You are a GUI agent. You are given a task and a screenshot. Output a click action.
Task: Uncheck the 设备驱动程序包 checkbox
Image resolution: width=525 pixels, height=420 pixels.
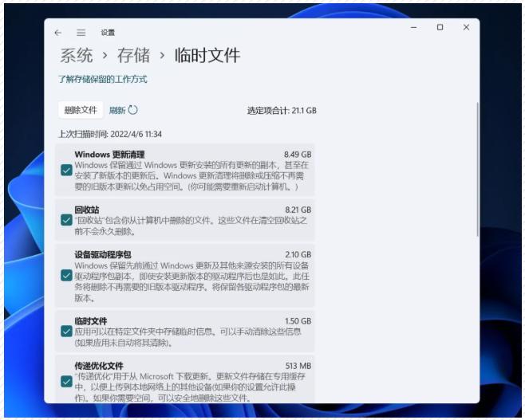[66, 275]
